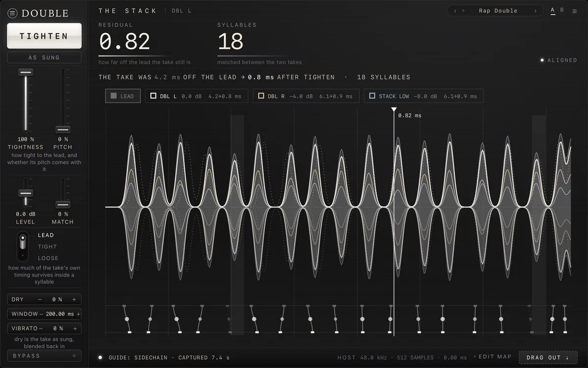The height and width of the screenshot is (368, 588).
Task: Click the MATCH fader handle
Action: pos(63,204)
